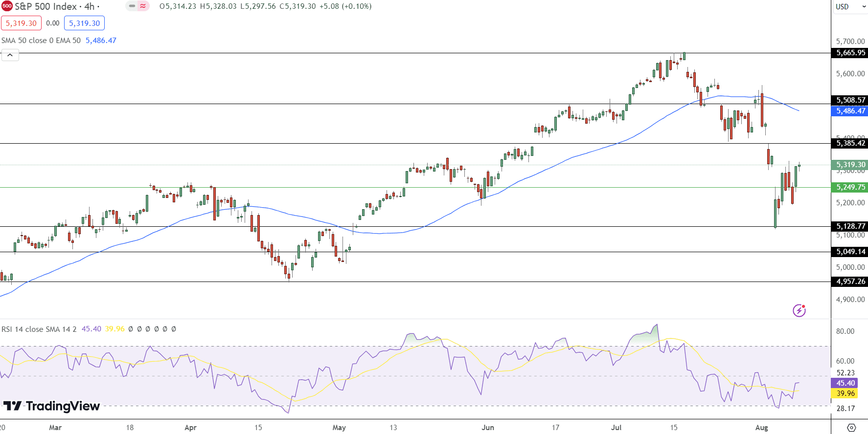
Task: Click the 0.00 spread value
Action: (x=53, y=23)
